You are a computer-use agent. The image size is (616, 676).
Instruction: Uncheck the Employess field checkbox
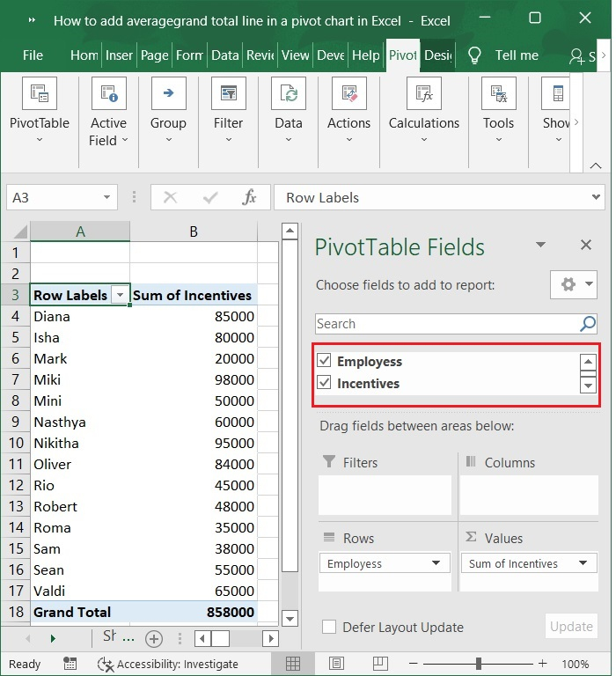point(324,360)
